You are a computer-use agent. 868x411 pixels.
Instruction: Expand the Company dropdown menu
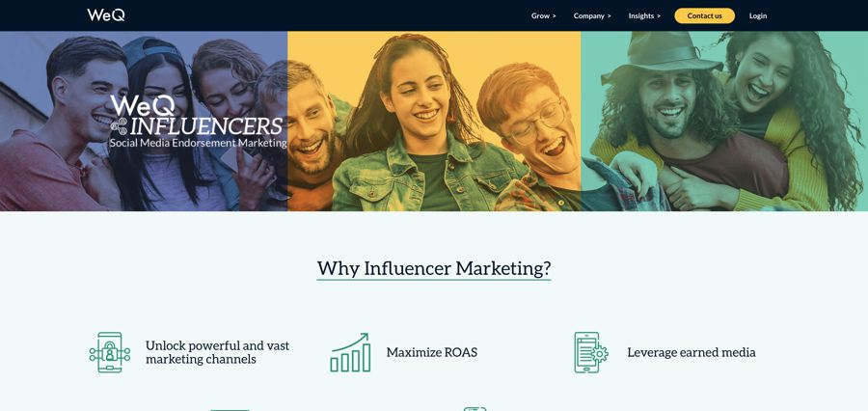coord(592,16)
